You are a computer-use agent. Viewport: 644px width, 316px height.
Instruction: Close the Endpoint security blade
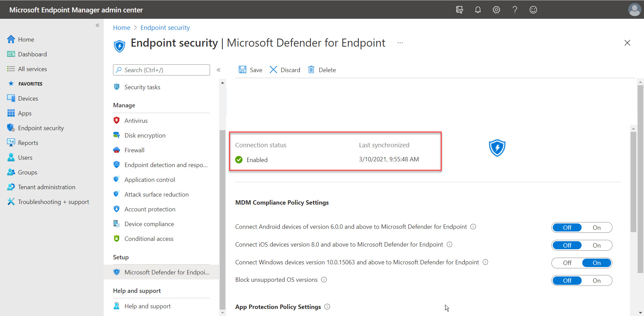[x=627, y=43]
